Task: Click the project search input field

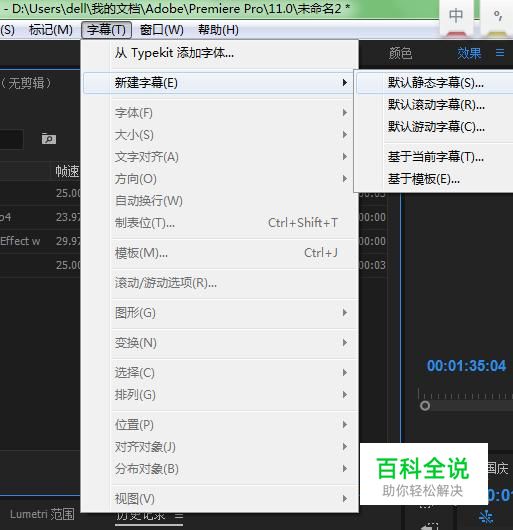Action: pos(11,139)
